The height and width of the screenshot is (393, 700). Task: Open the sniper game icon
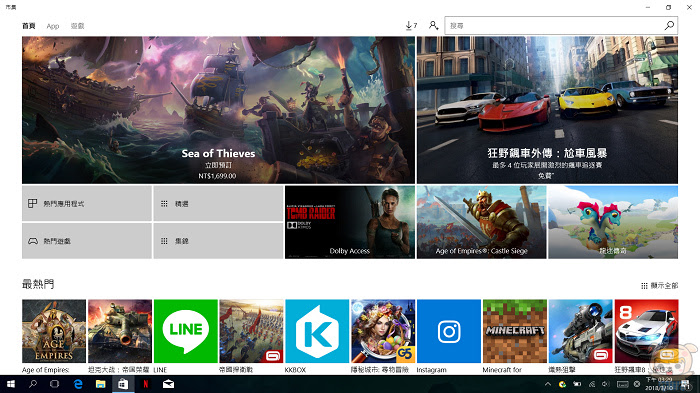point(580,331)
